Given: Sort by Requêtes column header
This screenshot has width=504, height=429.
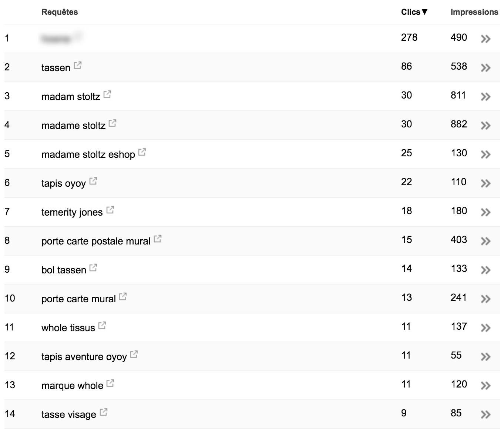Looking at the screenshot, I should click(x=60, y=12).
